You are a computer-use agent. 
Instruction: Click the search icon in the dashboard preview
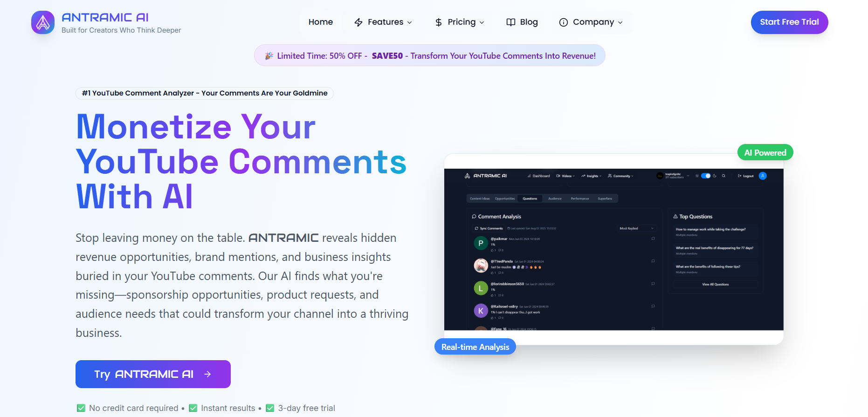tap(723, 176)
